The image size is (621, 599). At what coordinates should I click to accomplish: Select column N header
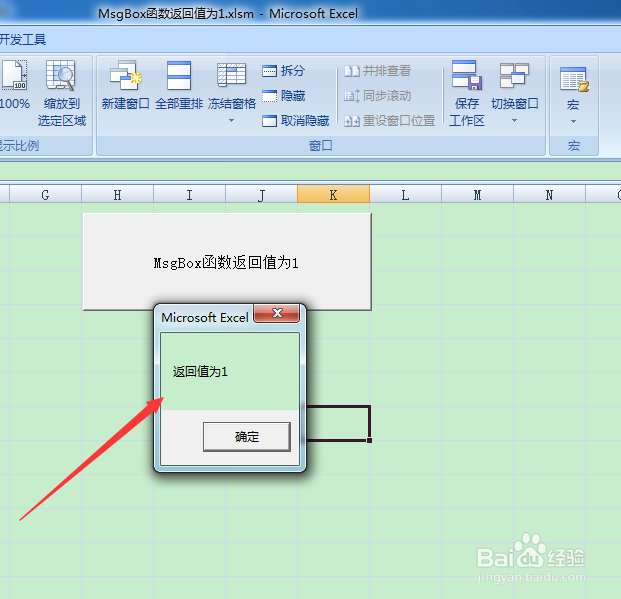549,195
